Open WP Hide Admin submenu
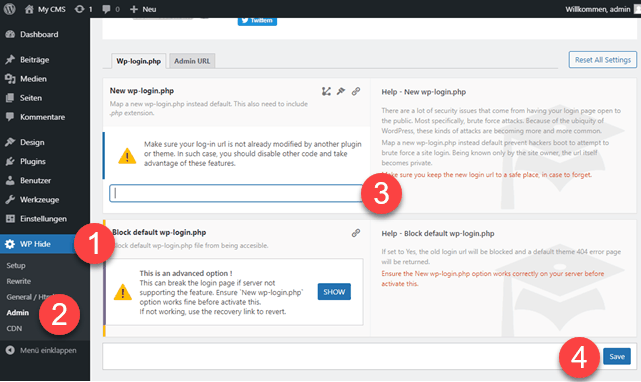Screen dimensions: 641x382 (18, 313)
